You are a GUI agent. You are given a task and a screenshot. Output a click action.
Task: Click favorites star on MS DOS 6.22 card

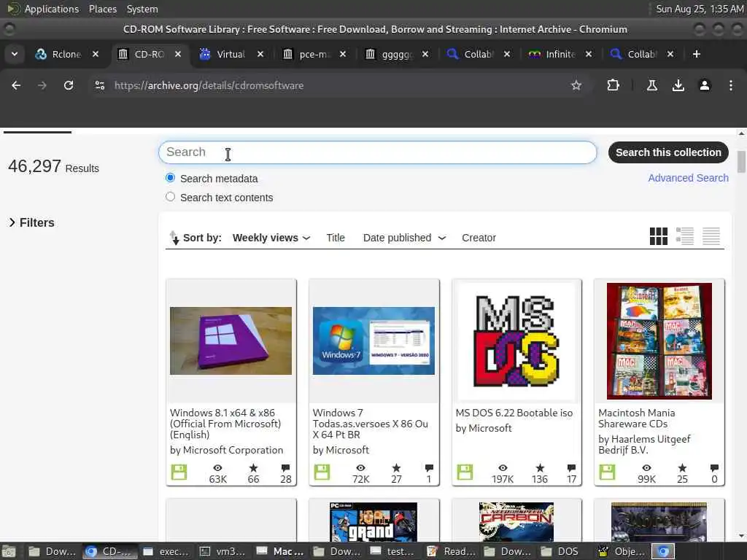pyautogui.click(x=540, y=468)
